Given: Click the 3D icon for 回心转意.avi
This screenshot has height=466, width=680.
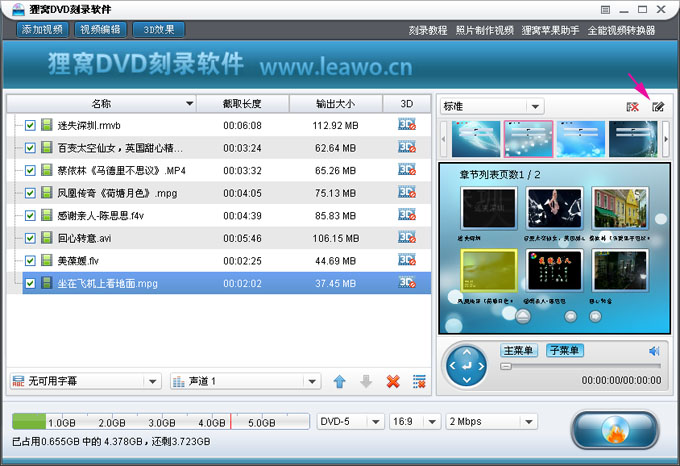Looking at the screenshot, I should pyautogui.click(x=407, y=238).
